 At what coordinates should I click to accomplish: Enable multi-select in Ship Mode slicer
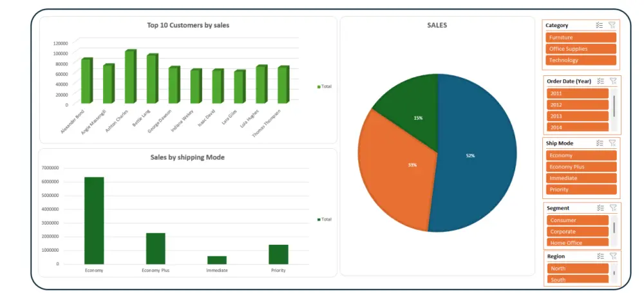click(x=600, y=143)
